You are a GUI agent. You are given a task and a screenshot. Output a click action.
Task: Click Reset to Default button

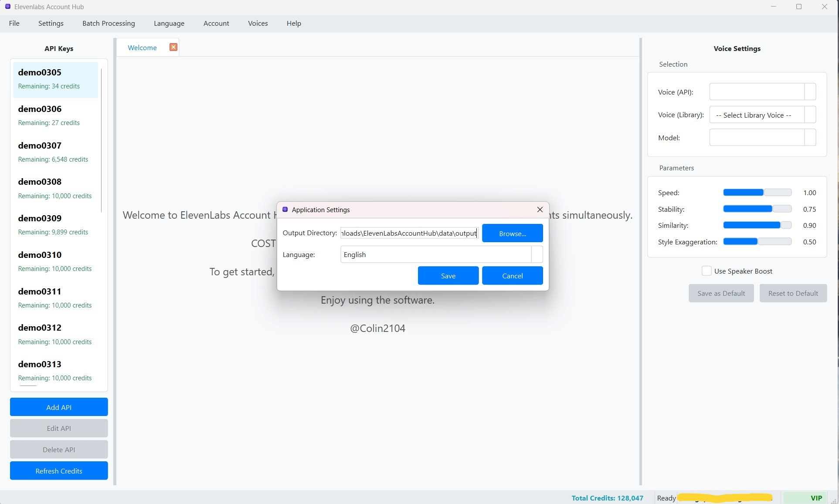[793, 293]
